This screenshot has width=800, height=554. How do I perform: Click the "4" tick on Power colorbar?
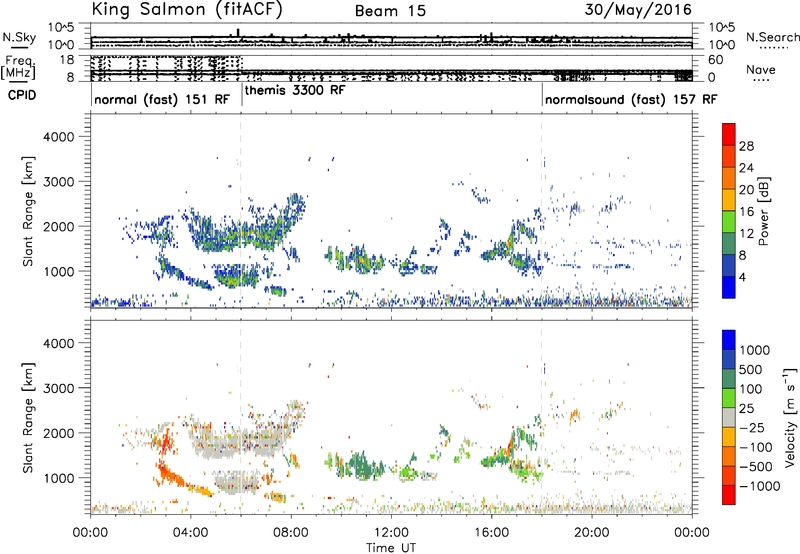click(x=743, y=277)
